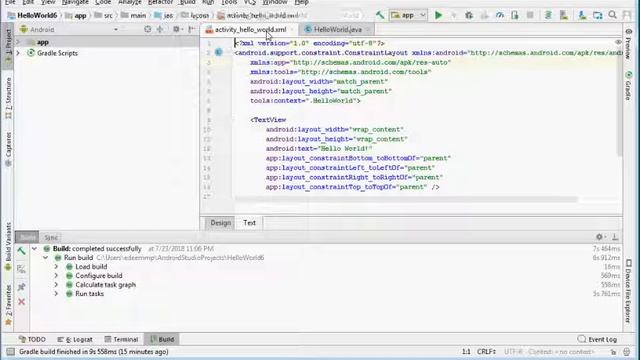The height and width of the screenshot is (360, 640).
Task: Open the SDK Manager download icon
Action: (582, 16)
